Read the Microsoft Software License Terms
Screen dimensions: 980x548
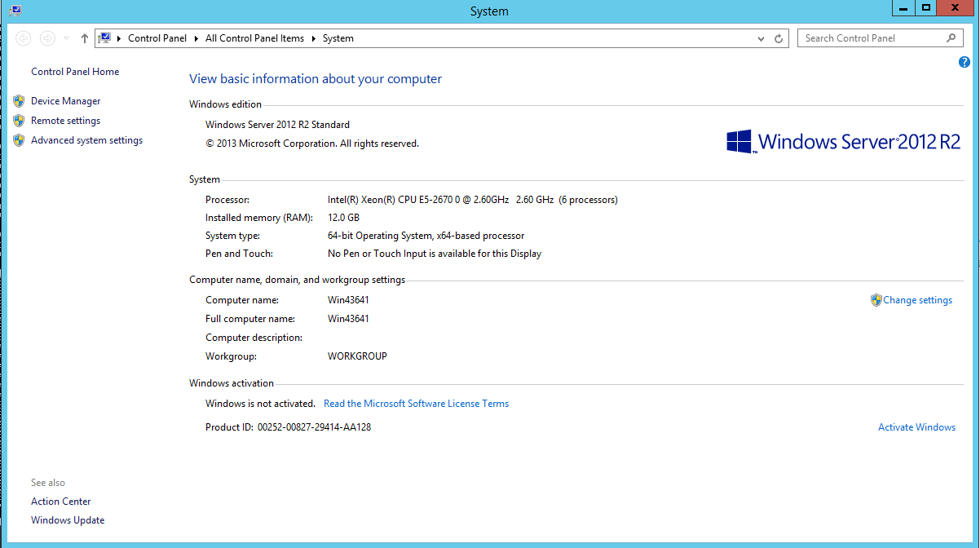pos(416,404)
